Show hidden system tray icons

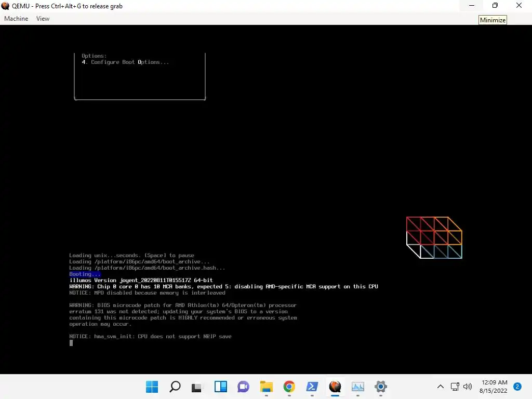(x=441, y=387)
